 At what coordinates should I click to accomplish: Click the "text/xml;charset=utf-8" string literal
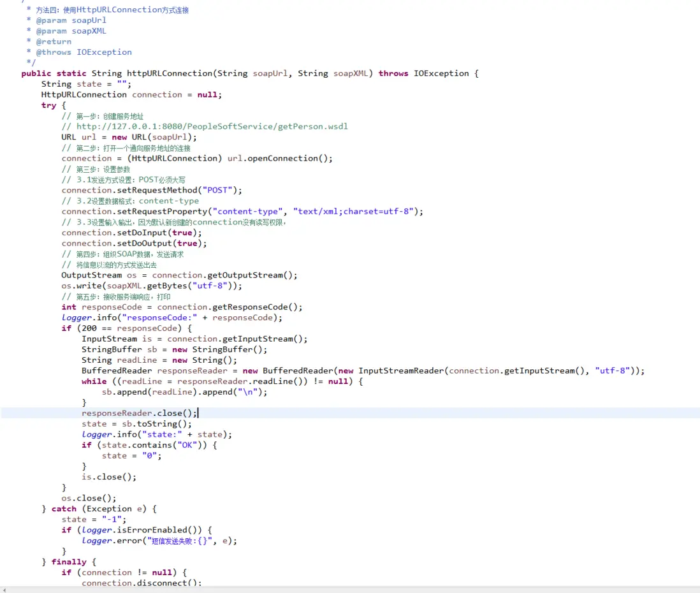pos(354,211)
